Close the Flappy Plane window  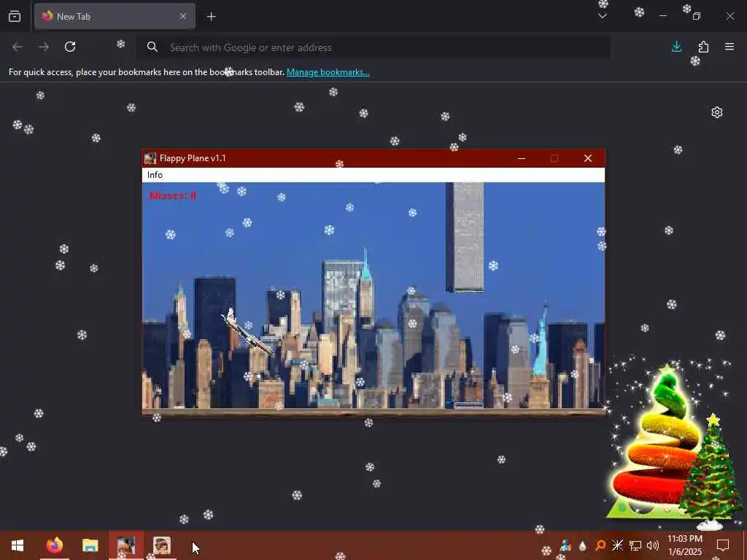pos(588,158)
